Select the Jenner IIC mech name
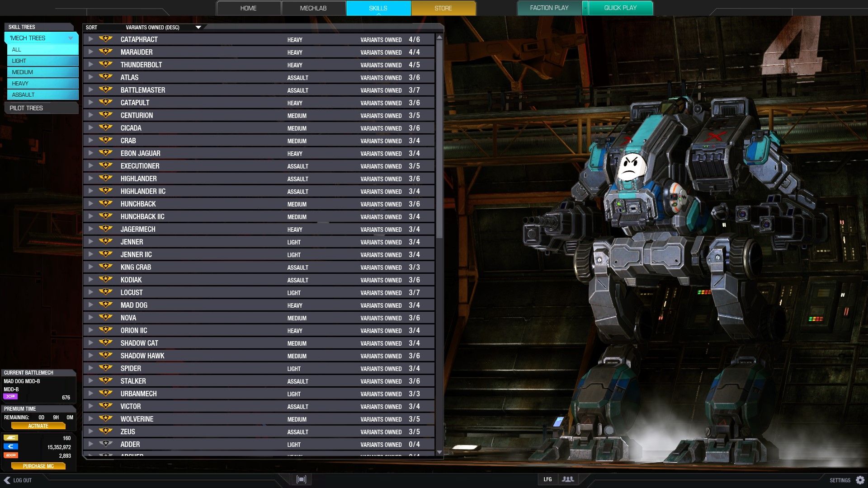 [x=136, y=254]
